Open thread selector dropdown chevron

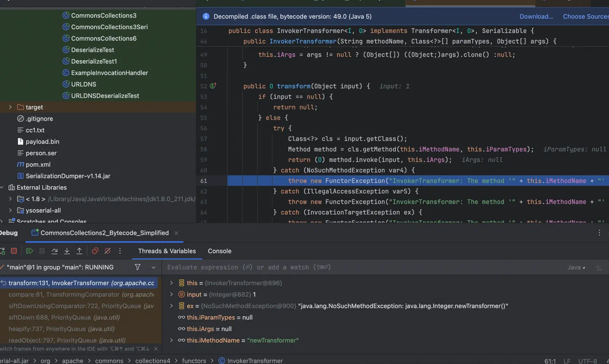(x=153, y=267)
